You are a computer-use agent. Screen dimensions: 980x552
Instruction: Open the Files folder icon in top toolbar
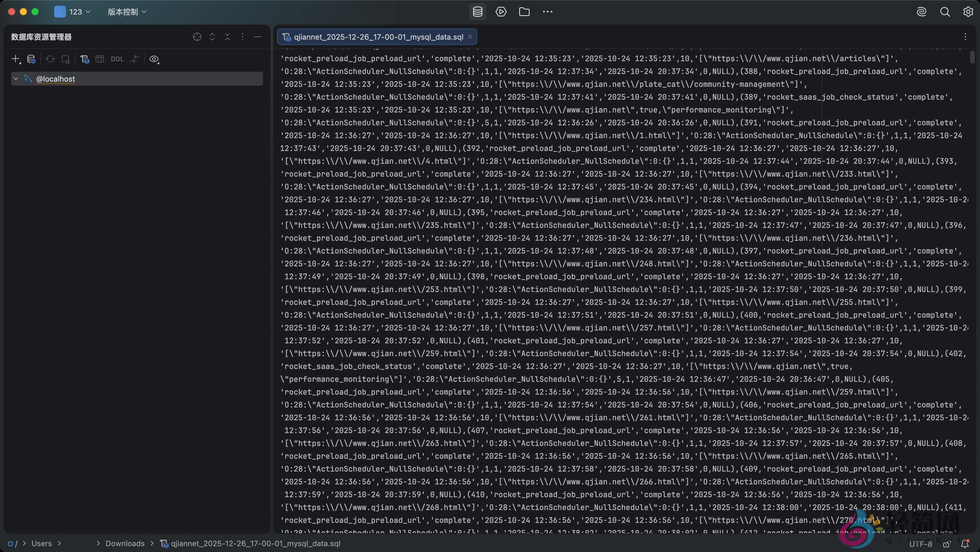(524, 12)
